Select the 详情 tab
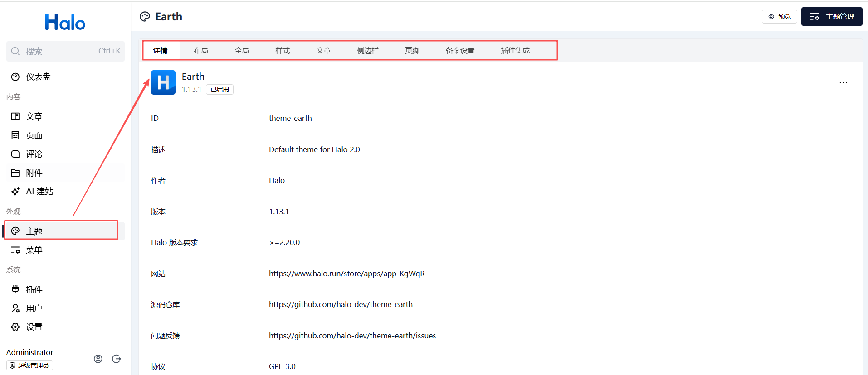Viewport: 868px width, 375px height. coord(160,50)
